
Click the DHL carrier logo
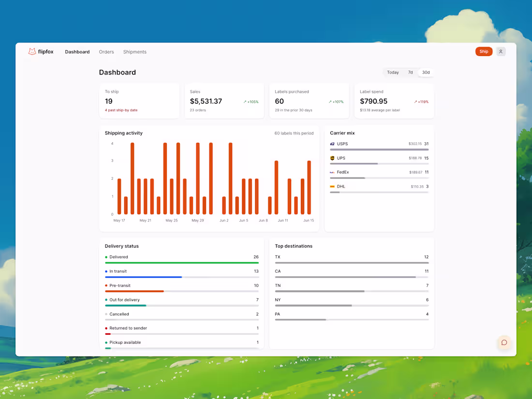pos(332,187)
